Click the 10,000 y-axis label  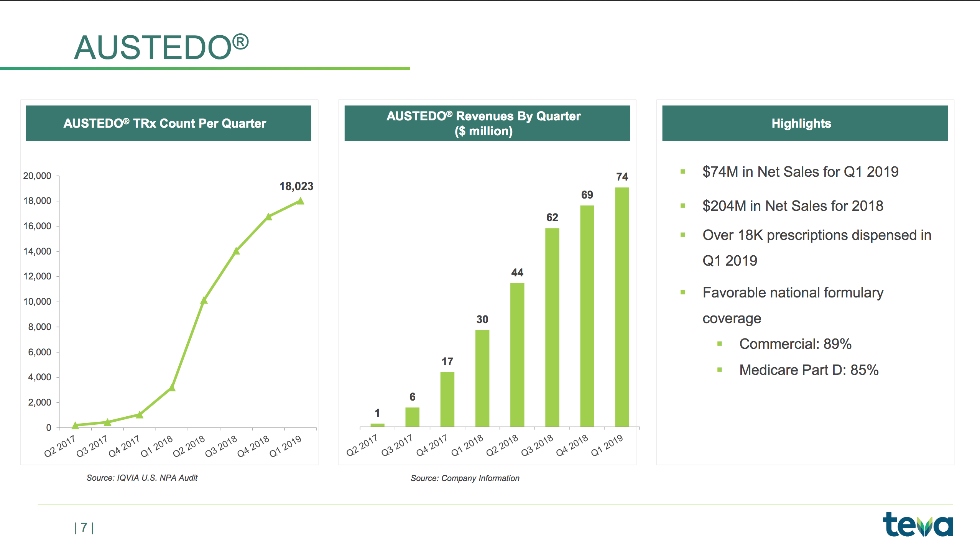tap(37, 301)
